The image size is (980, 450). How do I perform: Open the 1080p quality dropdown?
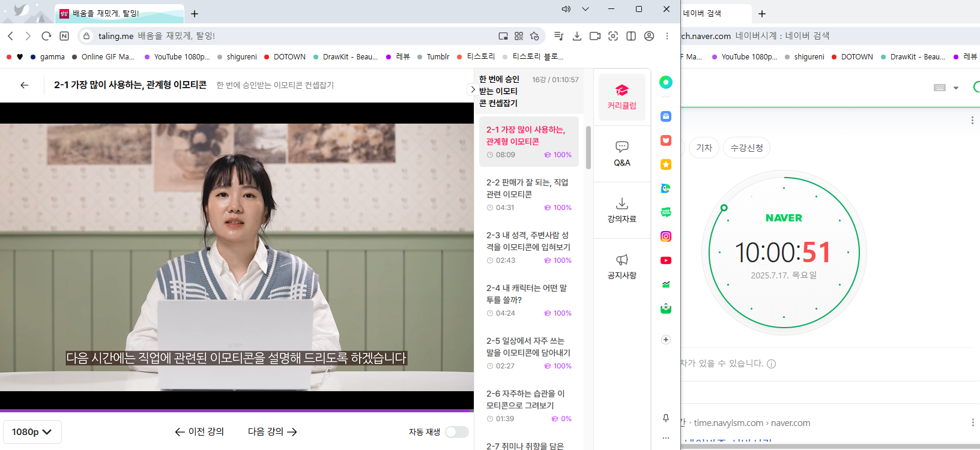(32, 432)
